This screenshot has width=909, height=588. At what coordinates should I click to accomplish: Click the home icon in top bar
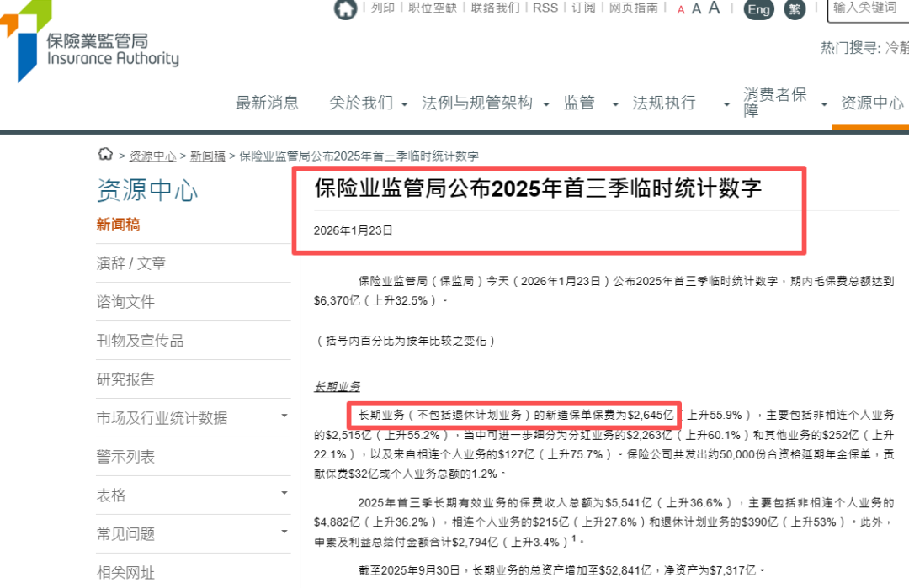click(345, 8)
